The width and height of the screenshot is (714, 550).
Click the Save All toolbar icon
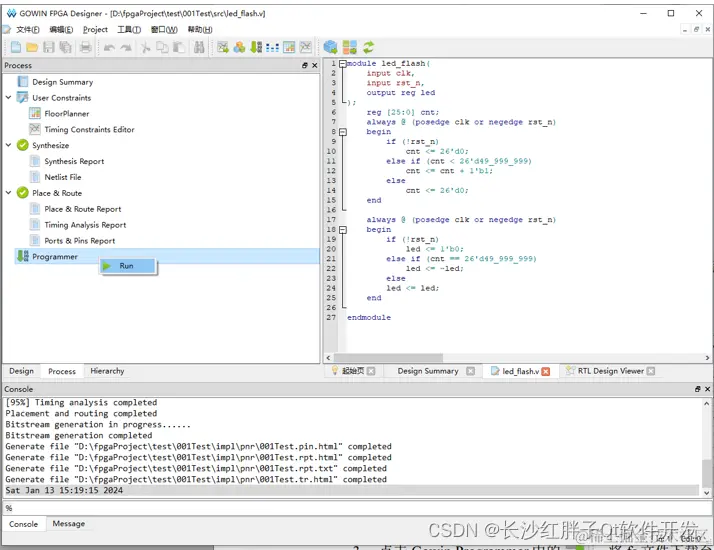tap(66, 47)
